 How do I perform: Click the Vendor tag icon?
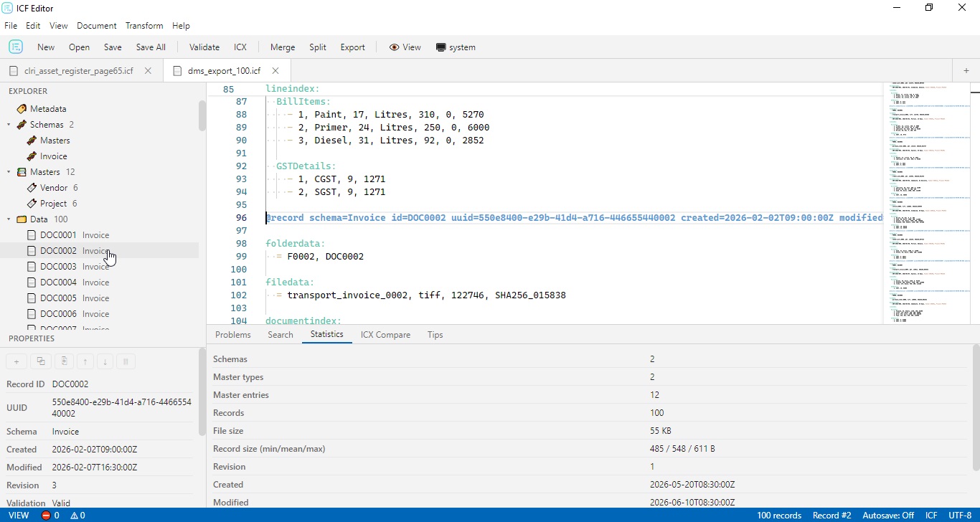32,188
